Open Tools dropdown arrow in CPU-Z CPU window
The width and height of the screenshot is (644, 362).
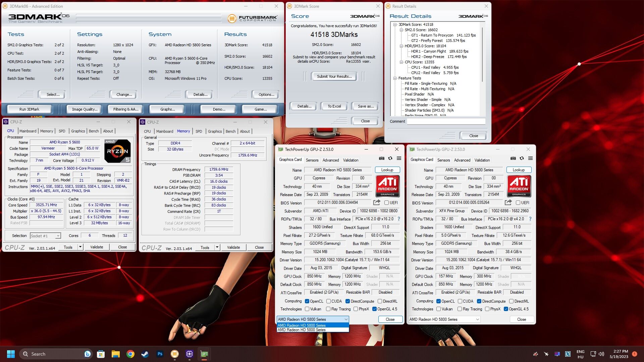click(x=80, y=247)
